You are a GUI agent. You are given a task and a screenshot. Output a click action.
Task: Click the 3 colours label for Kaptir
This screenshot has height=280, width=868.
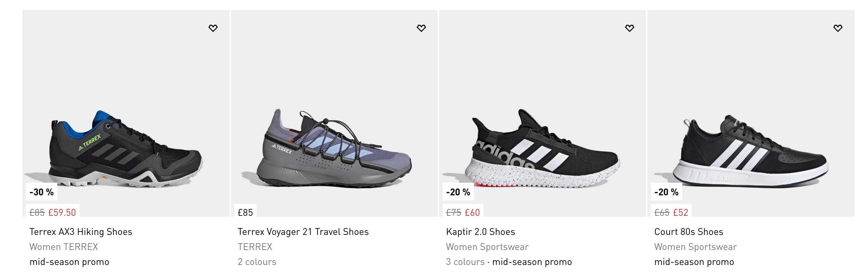point(465,262)
